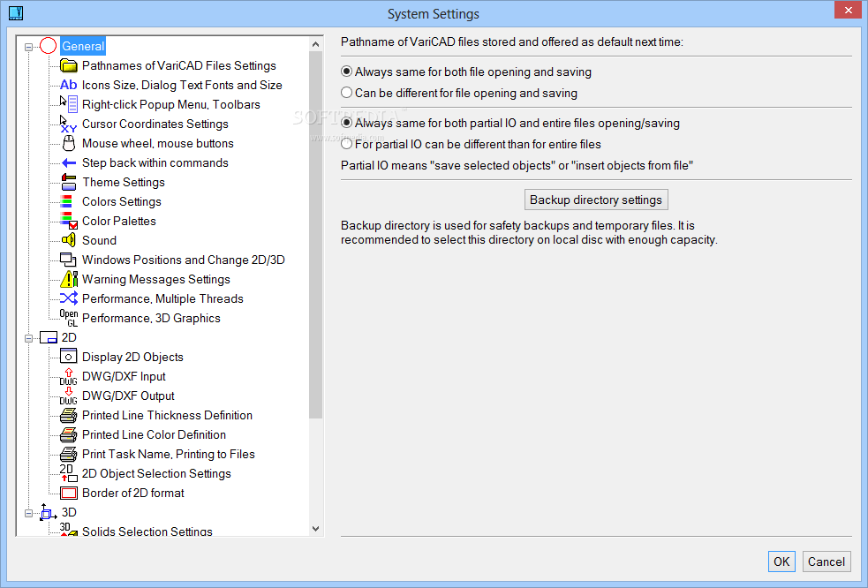Click the crossed arrows Multiple Threads icon
The width and height of the screenshot is (868, 588).
(x=69, y=298)
